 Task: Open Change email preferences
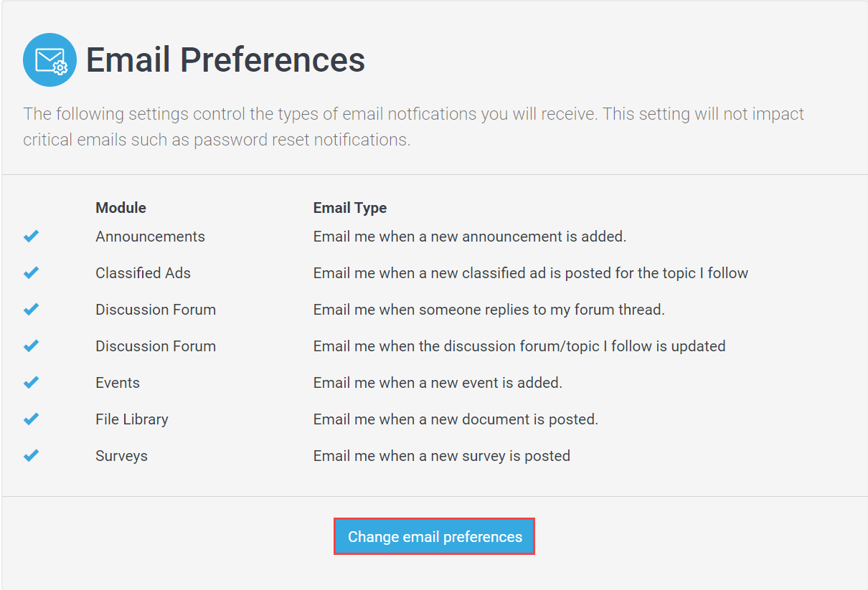click(435, 536)
